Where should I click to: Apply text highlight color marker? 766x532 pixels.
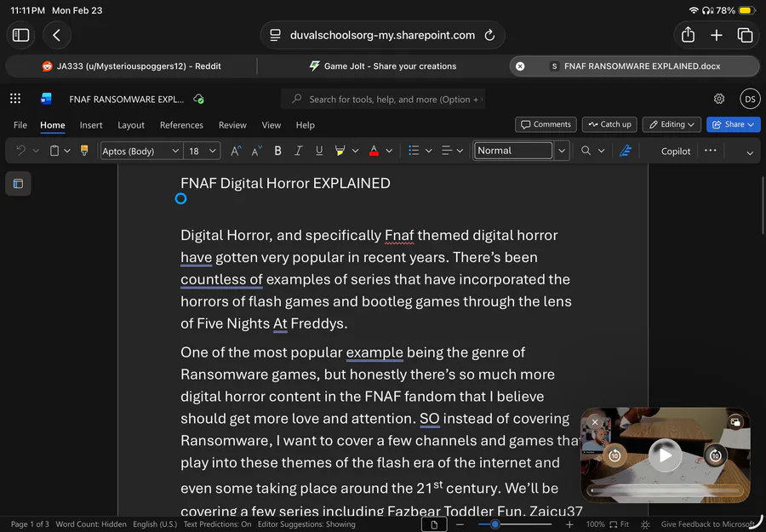coord(340,151)
